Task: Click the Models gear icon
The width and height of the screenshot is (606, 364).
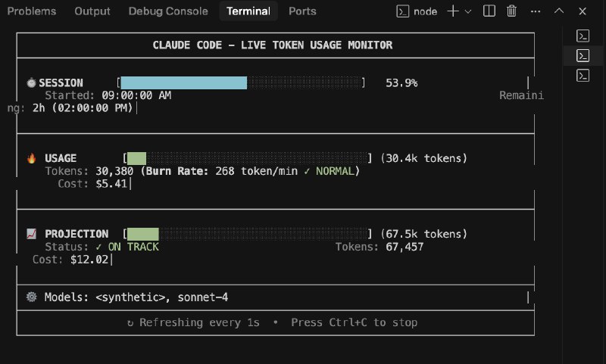Action: tap(31, 297)
